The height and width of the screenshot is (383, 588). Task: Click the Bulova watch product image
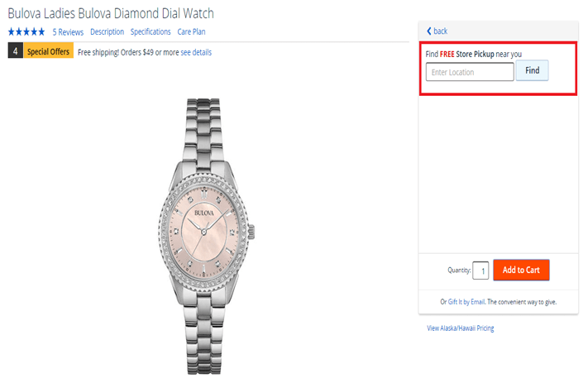[x=207, y=232]
